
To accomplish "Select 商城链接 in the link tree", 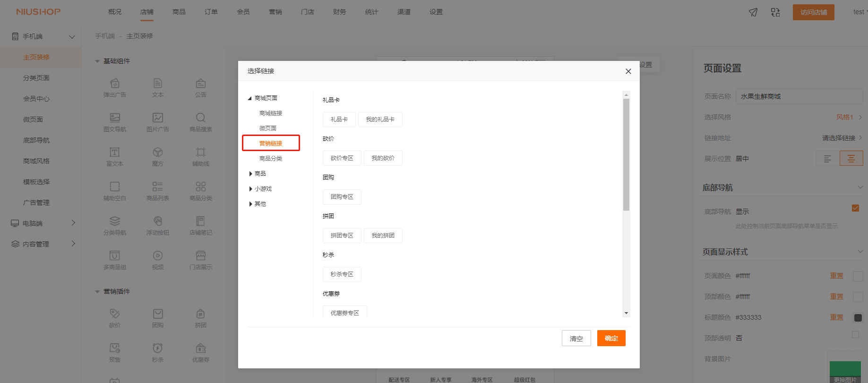I will click(x=271, y=113).
